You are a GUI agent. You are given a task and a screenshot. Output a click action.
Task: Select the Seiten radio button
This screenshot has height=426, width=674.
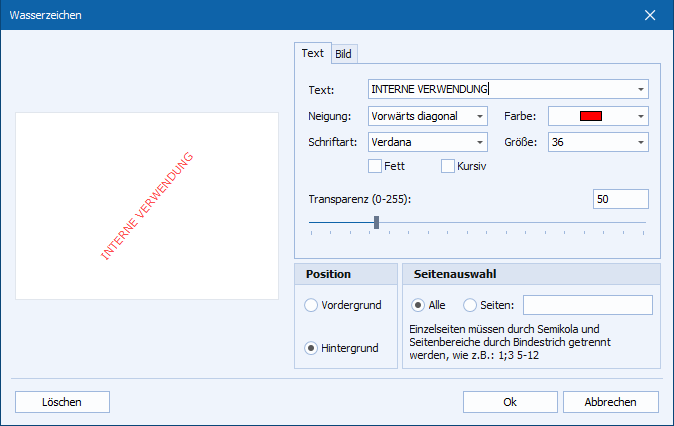[470, 305]
